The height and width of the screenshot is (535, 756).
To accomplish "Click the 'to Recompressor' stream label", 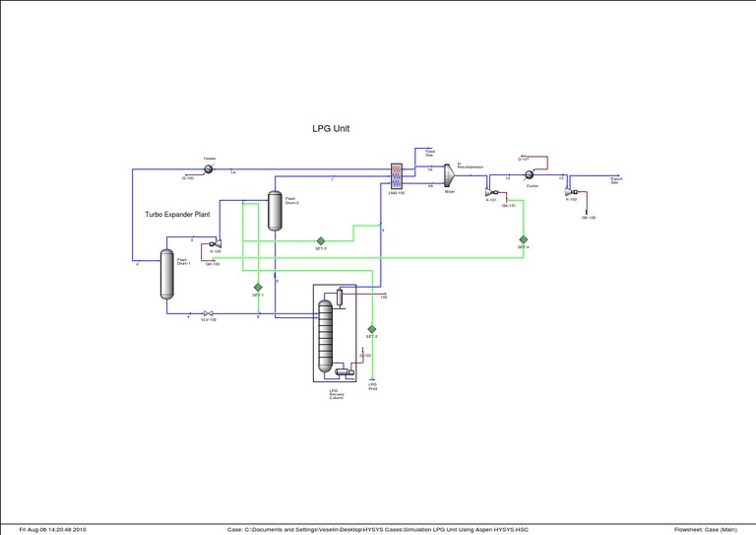I will [x=471, y=165].
